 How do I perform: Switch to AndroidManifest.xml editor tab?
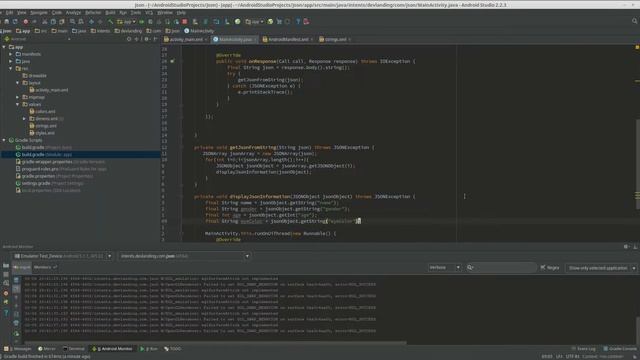coord(288,40)
